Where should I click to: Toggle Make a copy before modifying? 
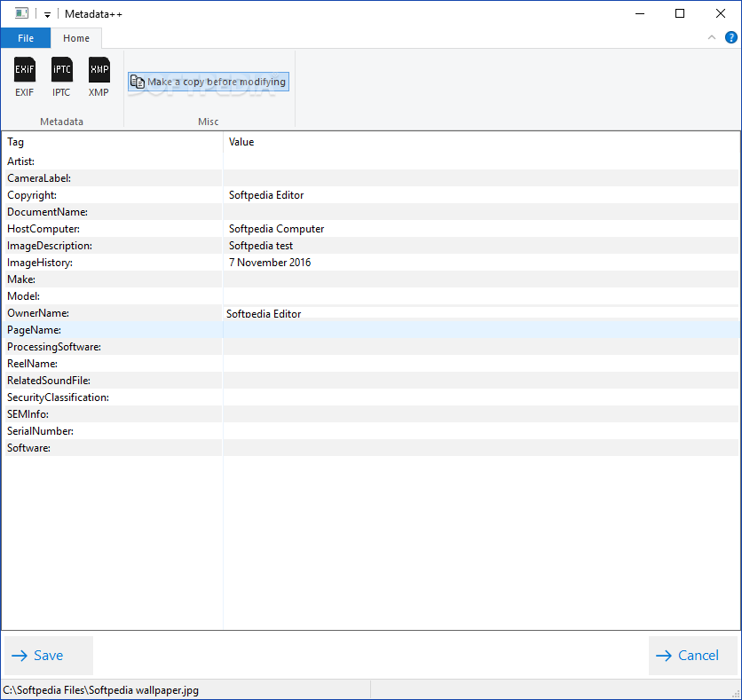click(209, 82)
